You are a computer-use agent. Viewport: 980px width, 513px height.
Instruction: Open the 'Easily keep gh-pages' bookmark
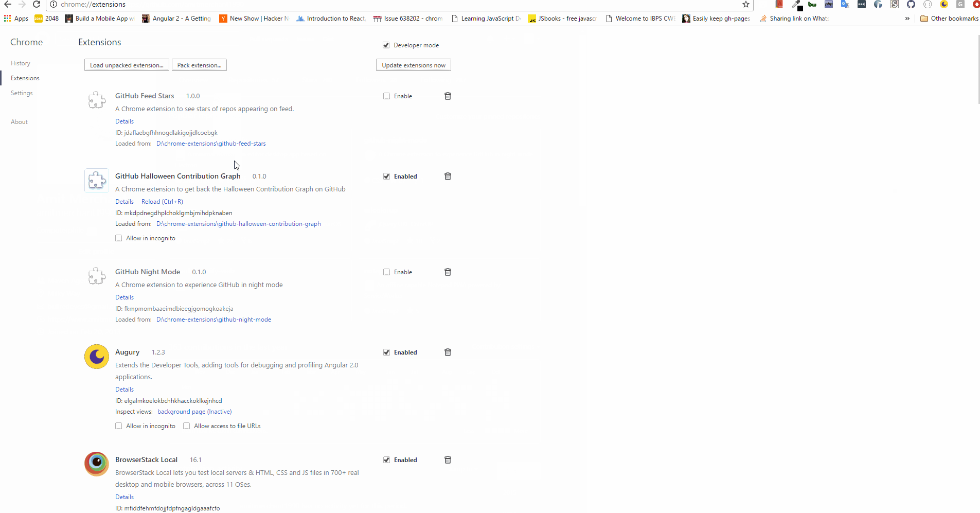[716, 19]
